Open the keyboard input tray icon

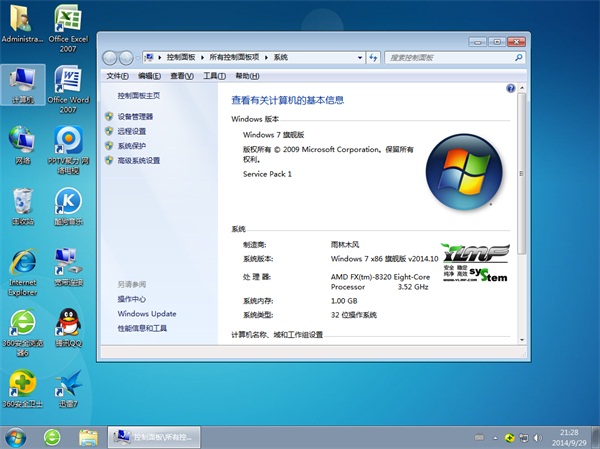point(479,437)
